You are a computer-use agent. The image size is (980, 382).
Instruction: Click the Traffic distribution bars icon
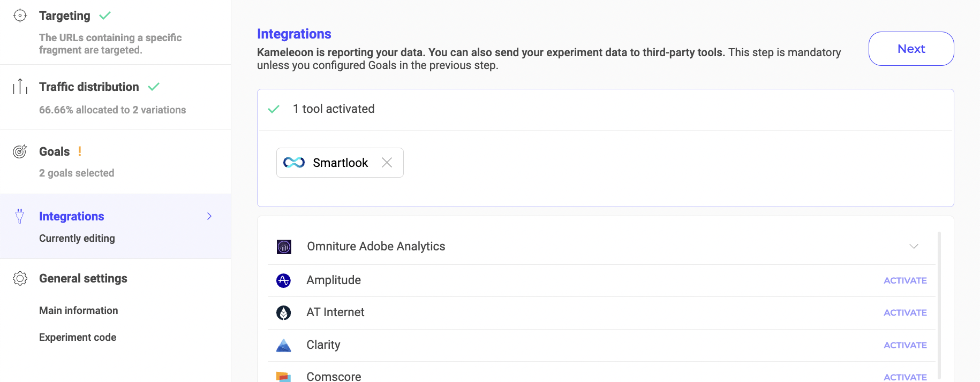[x=20, y=86]
